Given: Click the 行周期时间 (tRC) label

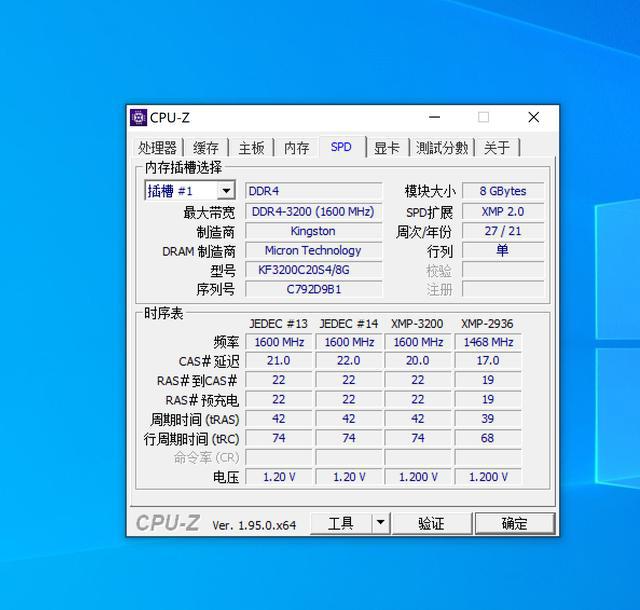Looking at the screenshot, I should click(191, 439).
